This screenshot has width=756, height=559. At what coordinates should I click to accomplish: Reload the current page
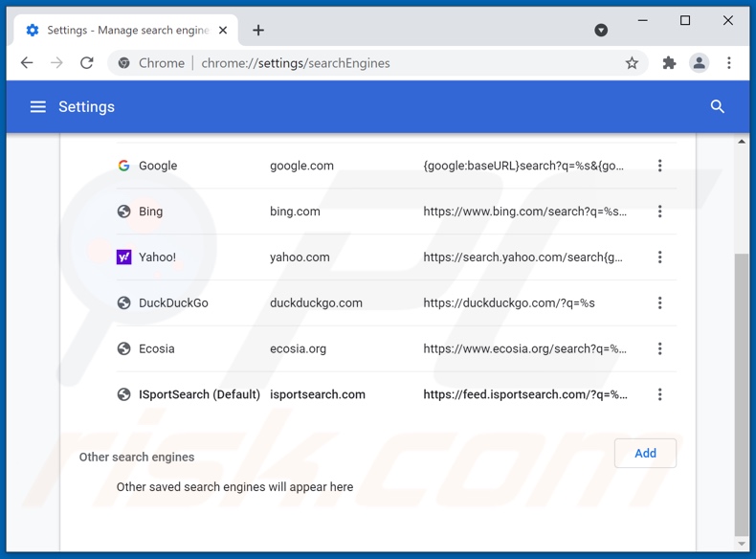coord(87,63)
